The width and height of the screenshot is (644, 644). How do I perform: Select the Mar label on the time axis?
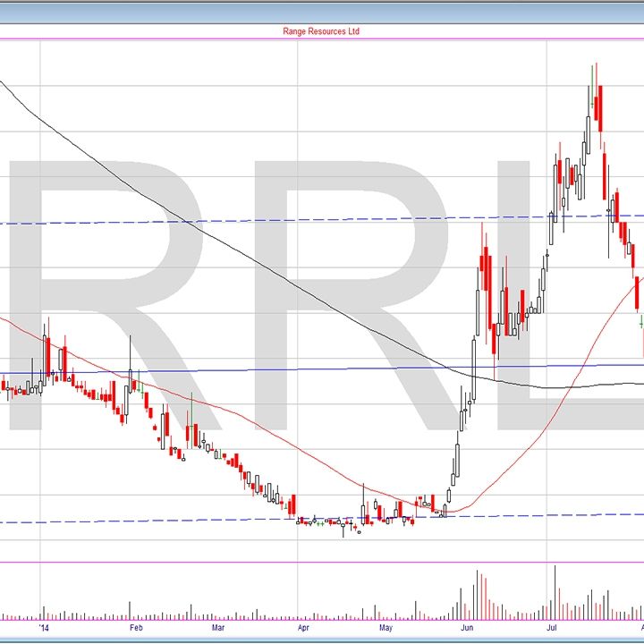pos(218,628)
